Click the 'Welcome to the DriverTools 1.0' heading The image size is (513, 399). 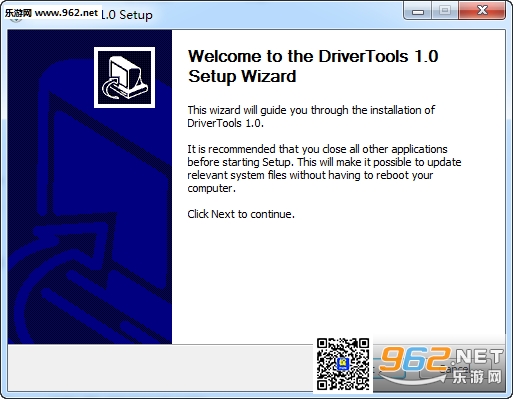coord(313,66)
